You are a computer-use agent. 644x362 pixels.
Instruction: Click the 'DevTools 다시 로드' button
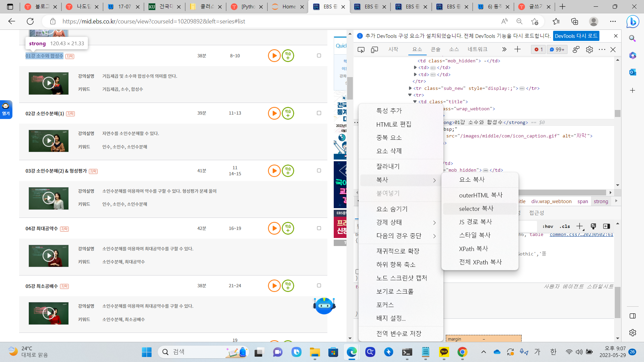tap(576, 36)
